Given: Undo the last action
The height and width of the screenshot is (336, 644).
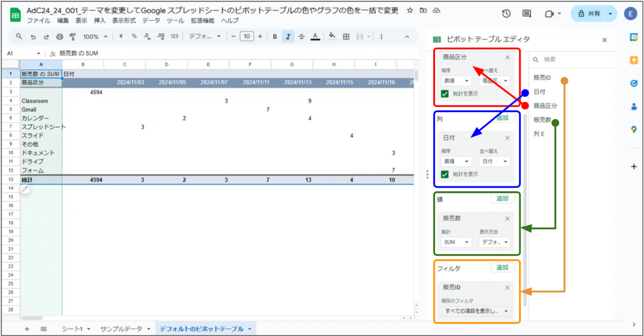Looking at the screenshot, I should [33, 36].
